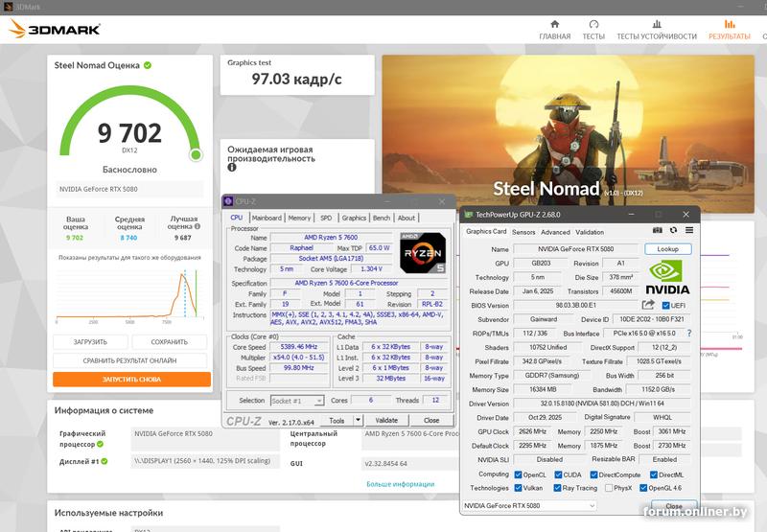Viewport: 767px width, 532px height.
Task: Toggle the Ray Tracing checkbox
Action: [x=557, y=488]
